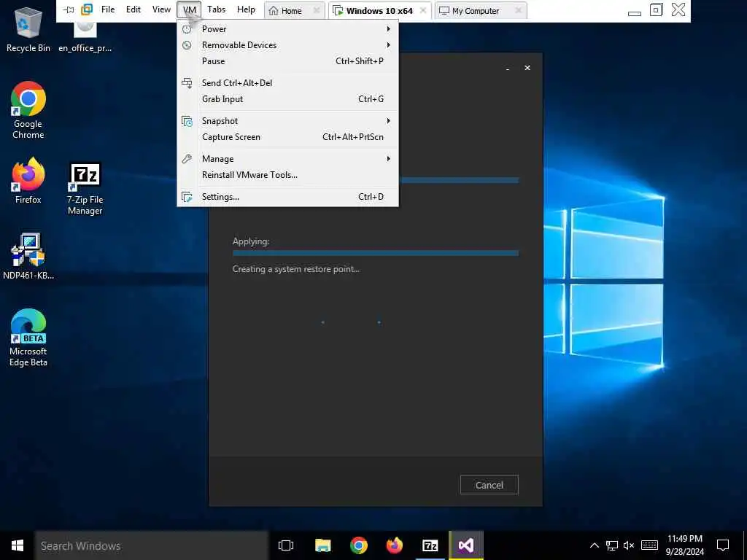Minimize the installer dialog

[x=508, y=68]
